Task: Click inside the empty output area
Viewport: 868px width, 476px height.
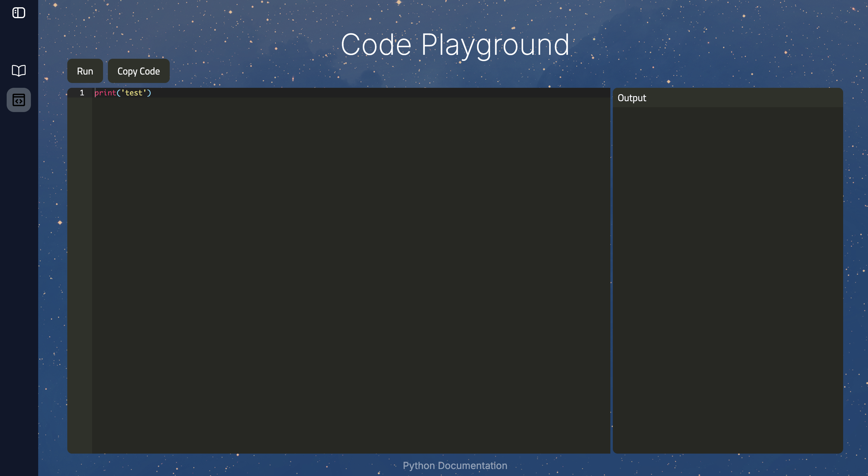Action: 728,279
